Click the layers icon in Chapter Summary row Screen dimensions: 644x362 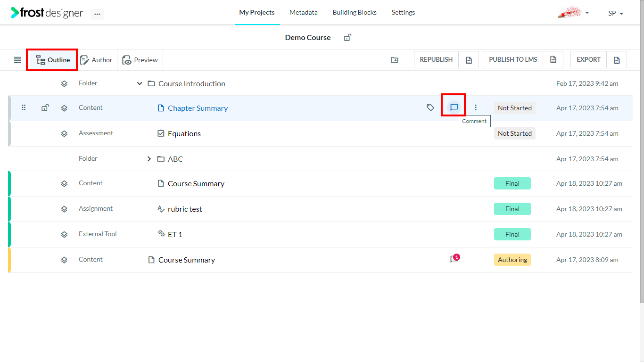click(64, 108)
